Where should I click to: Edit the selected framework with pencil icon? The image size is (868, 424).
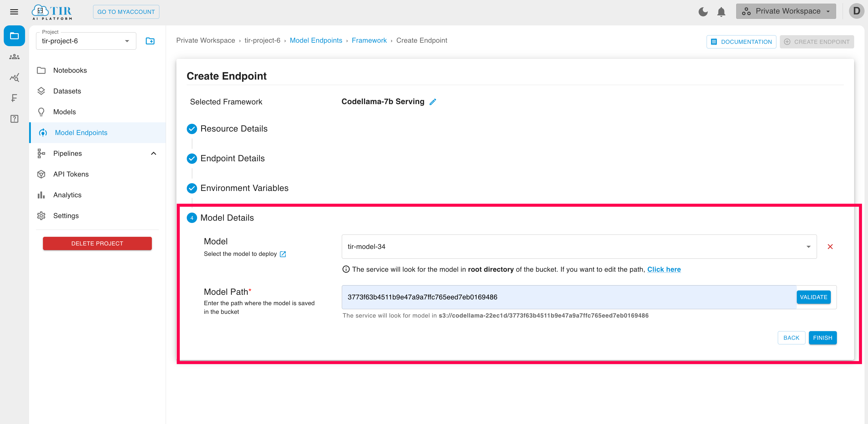(433, 102)
